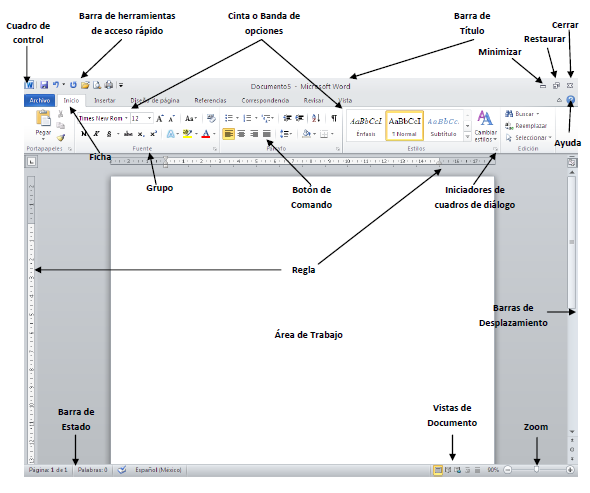Click the zoom slider handle
This screenshot has width=590, height=493.
(x=536, y=469)
